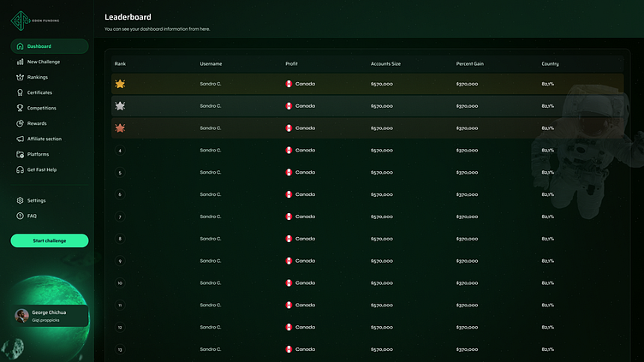Click the Get Fast Help headset icon
The height and width of the screenshot is (362, 644).
pyautogui.click(x=20, y=169)
